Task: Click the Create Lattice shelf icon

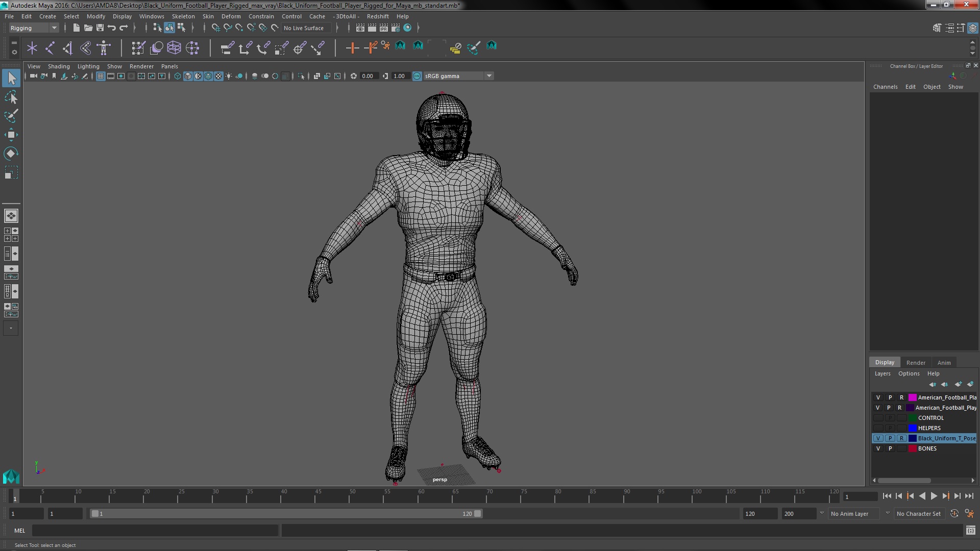Action: click(x=174, y=48)
